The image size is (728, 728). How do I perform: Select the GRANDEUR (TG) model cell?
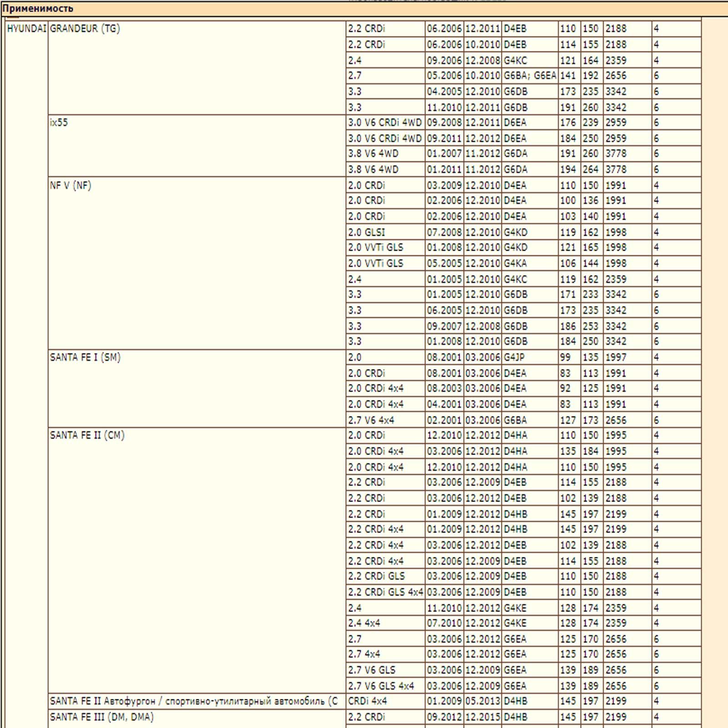coord(85,29)
